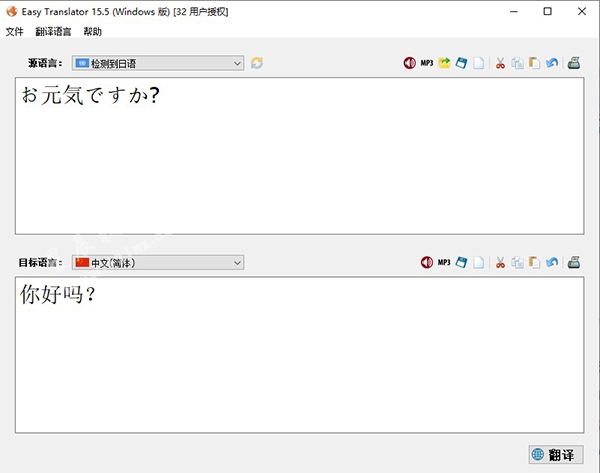Save the source text with floppy icon
This screenshot has height=473, width=600.
(x=461, y=63)
